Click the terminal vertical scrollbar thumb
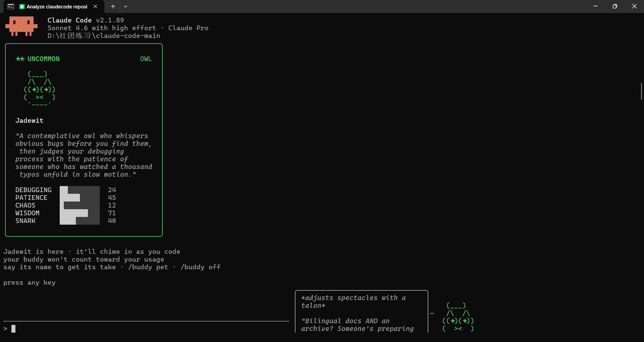Image resolution: width=644 pixels, height=342 pixels. [641, 91]
